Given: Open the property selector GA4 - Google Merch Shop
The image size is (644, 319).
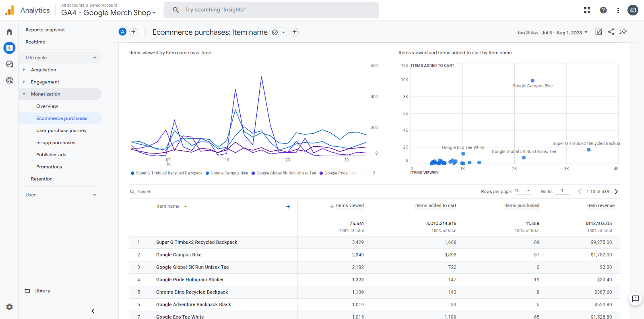Looking at the screenshot, I should [108, 13].
